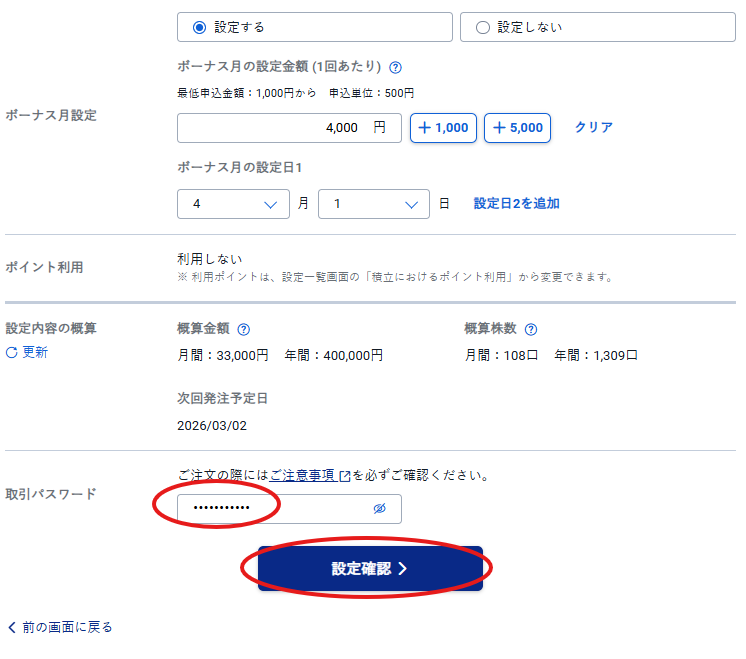Open help icon beside ボーナス月の設定金額
This screenshot has height=659, width=746.
click(x=395, y=68)
